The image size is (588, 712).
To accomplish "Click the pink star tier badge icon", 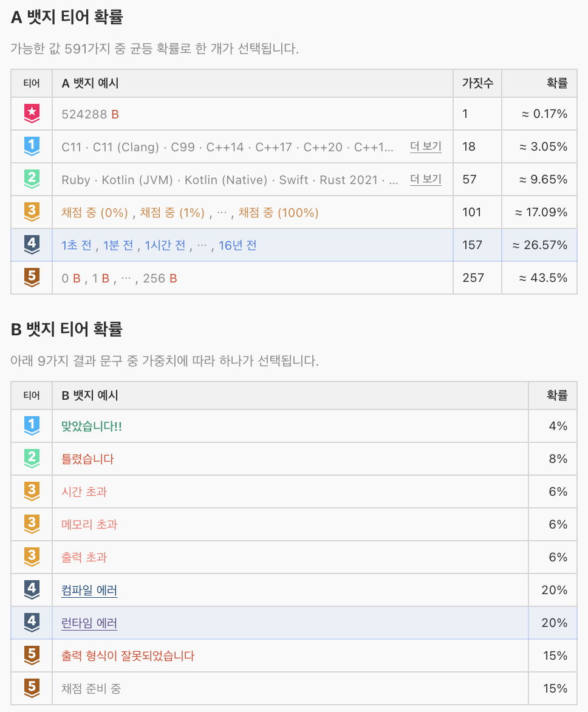I will [x=32, y=114].
